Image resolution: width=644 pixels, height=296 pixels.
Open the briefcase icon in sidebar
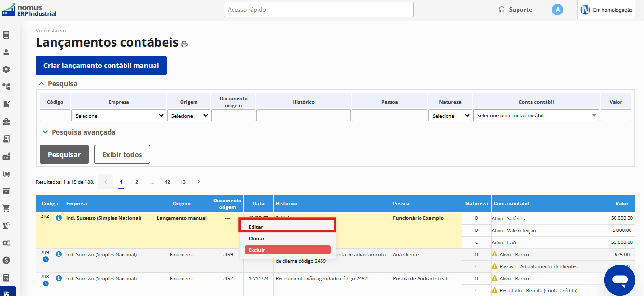(x=6, y=121)
